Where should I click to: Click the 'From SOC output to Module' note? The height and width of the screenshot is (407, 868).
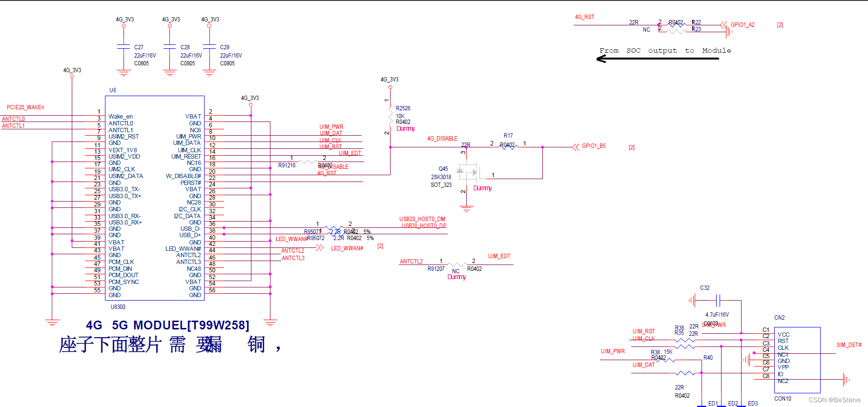tap(665, 51)
